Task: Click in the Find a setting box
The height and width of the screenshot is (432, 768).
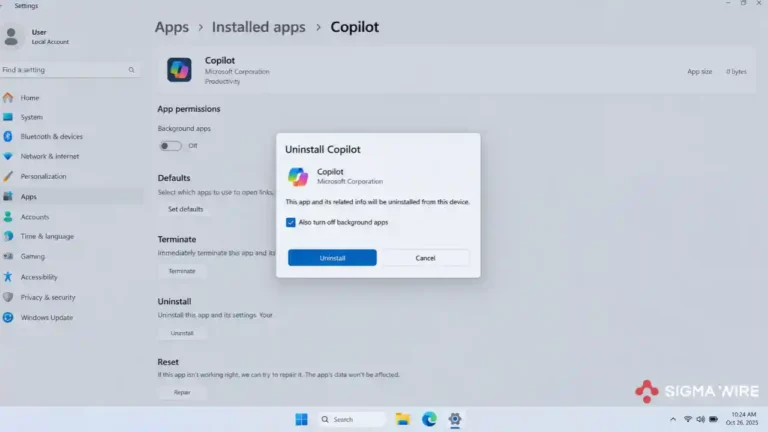Action: click(x=69, y=70)
